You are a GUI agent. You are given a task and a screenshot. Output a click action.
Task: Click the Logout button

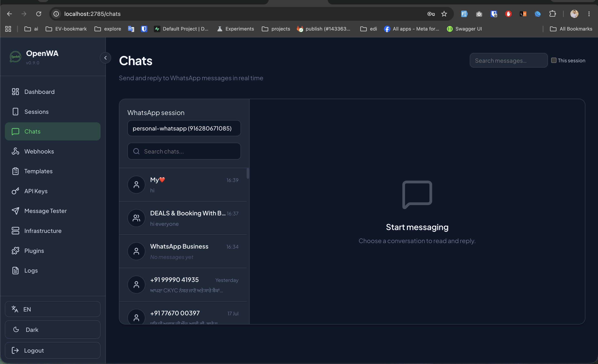(53, 350)
